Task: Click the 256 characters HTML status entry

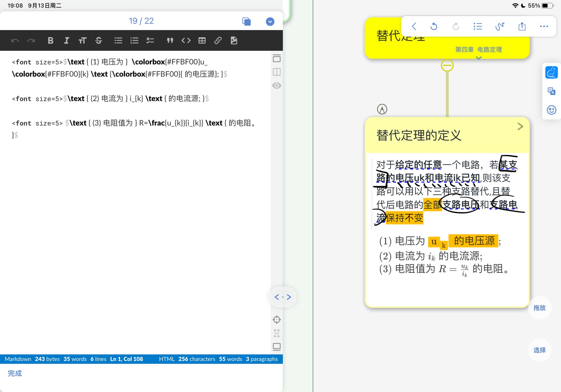Action: 197,359
